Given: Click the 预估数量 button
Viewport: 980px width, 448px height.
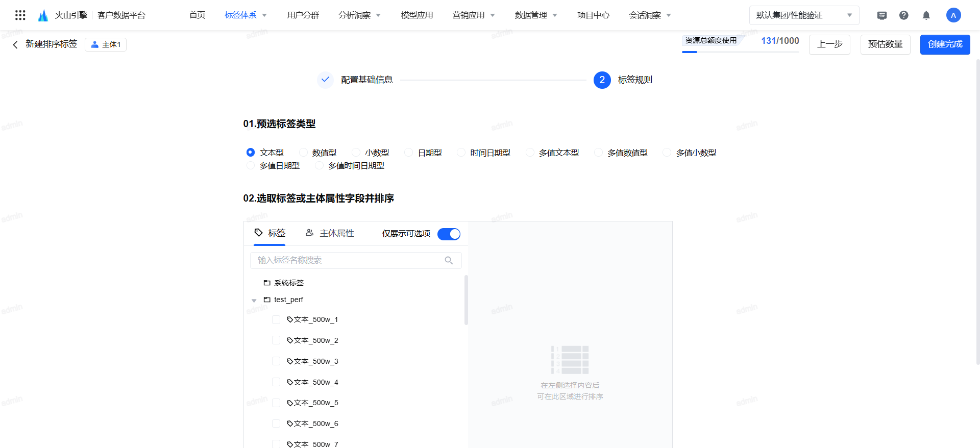Looking at the screenshot, I should (x=885, y=44).
